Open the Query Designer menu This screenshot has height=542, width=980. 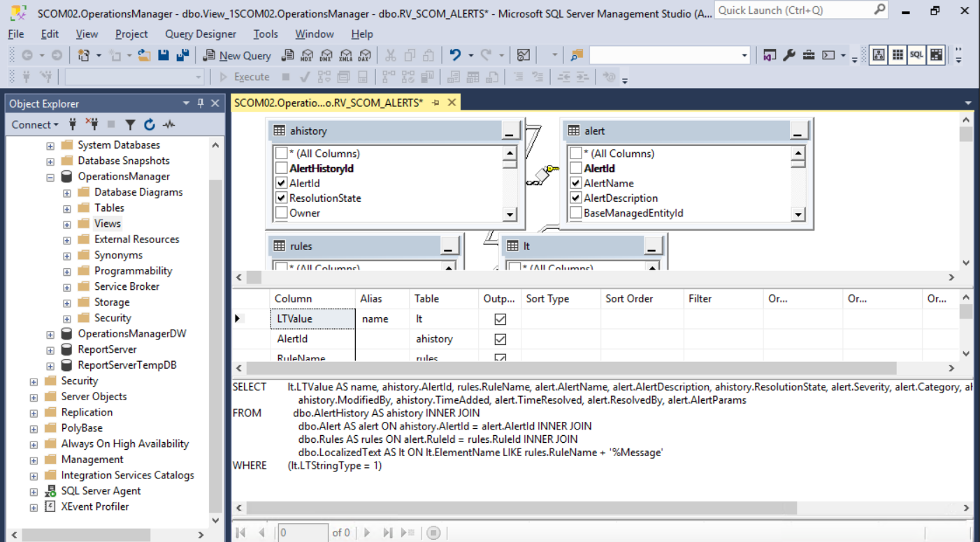[x=201, y=34]
